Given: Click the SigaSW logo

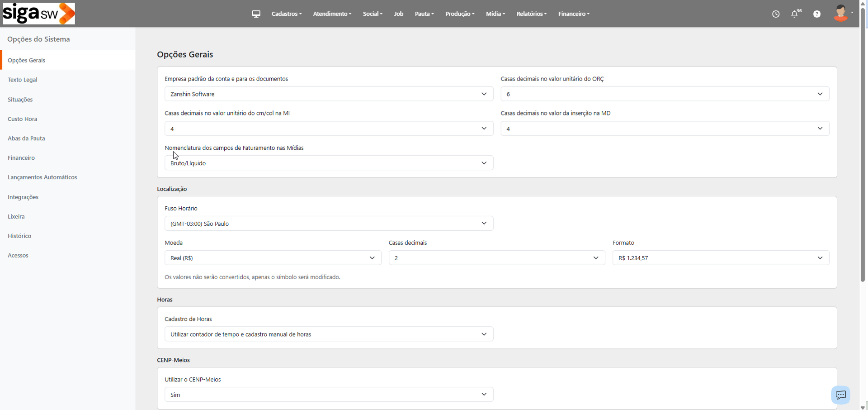Looking at the screenshot, I should [x=39, y=14].
